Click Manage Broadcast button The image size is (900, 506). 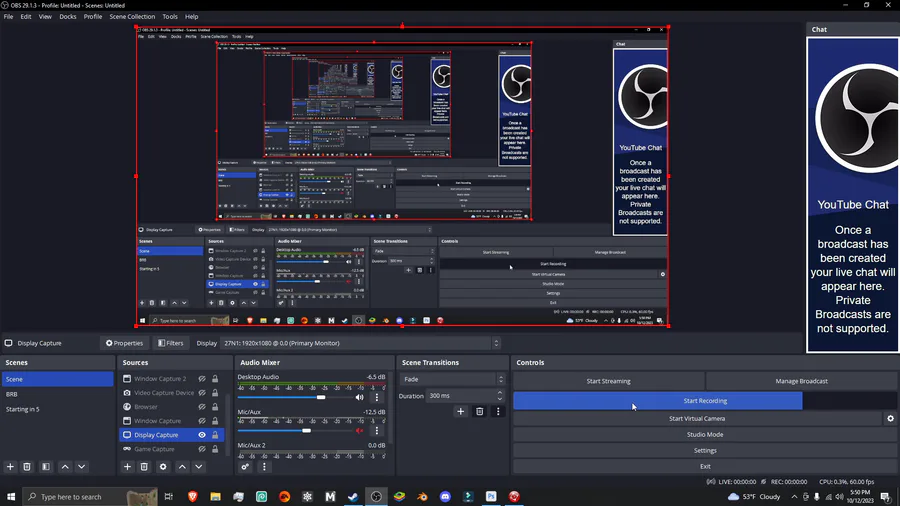click(801, 381)
